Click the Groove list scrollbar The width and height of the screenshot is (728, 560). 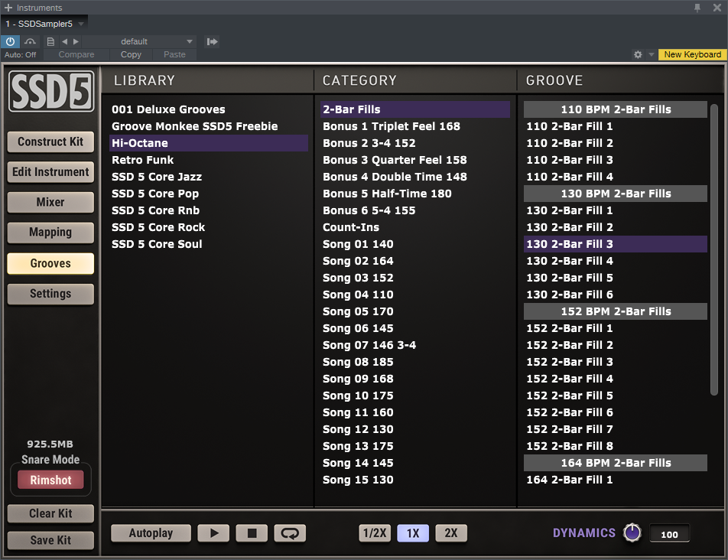coord(714,250)
